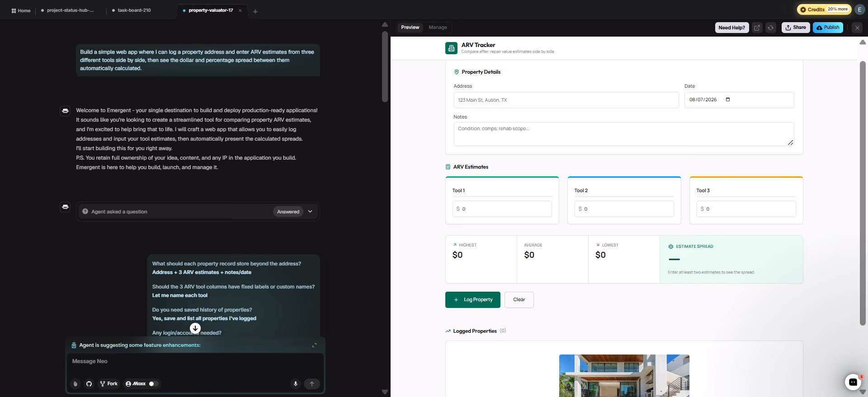Open GitHub integration icon
The height and width of the screenshot is (397, 868).
click(x=89, y=383)
